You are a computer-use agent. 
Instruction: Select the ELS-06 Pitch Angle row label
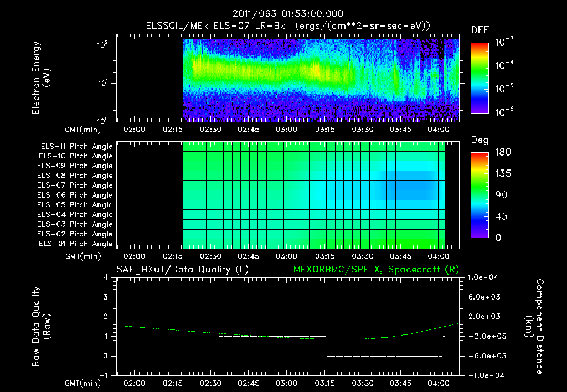pyautogui.click(x=75, y=195)
